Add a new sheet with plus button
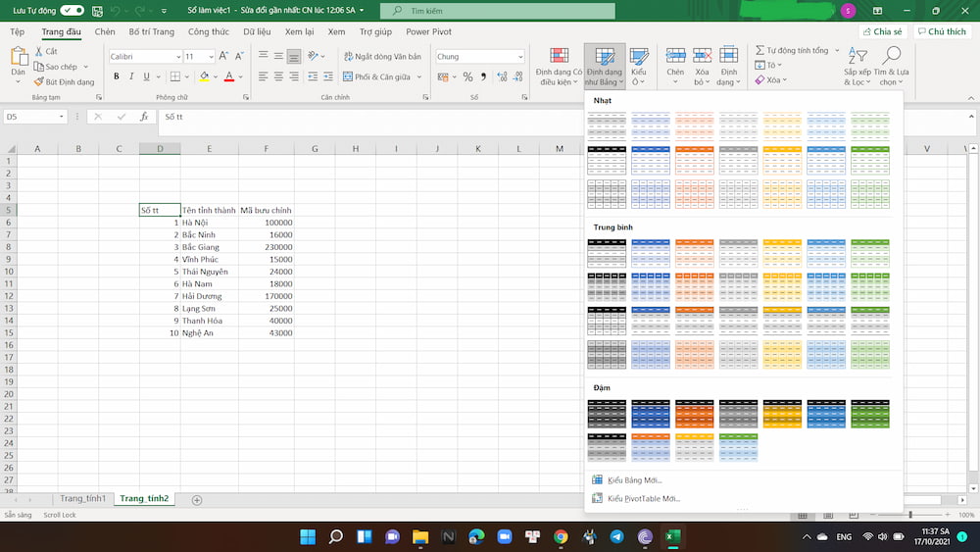Image resolution: width=980 pixels, height=552 pixels. coord(197,499)
